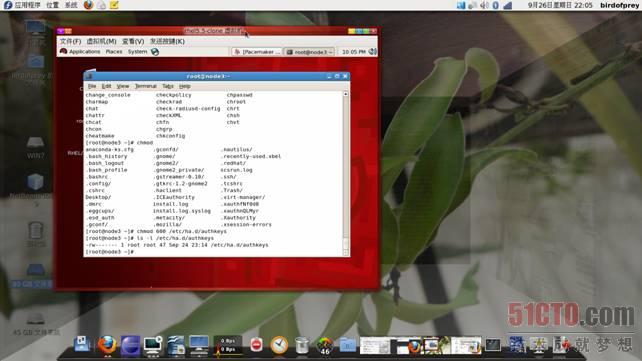The image size is (642, 361).
Task: Open the purple globe browser in dock
Action: coord(130,345)
